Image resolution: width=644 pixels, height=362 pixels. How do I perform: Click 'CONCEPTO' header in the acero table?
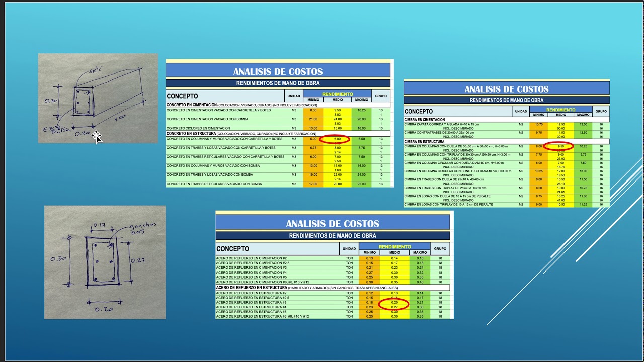pos(232,249)
